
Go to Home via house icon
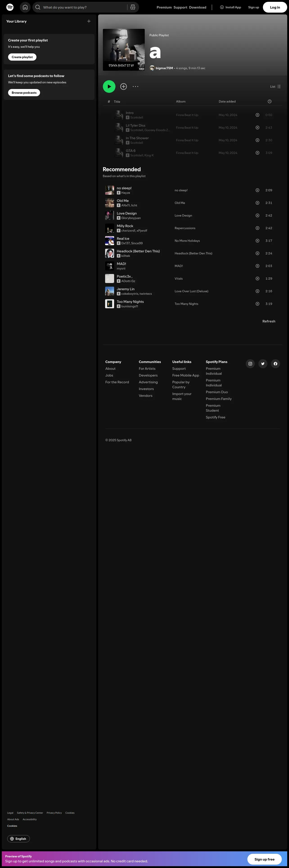25,7
